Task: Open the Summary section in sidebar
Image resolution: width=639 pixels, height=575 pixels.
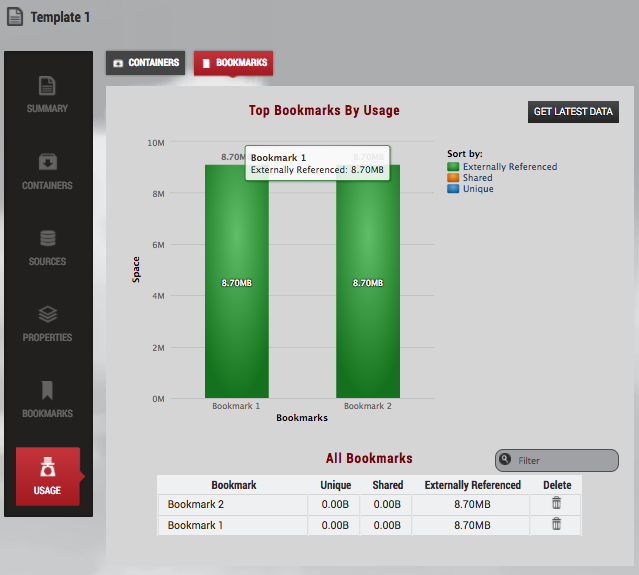Action: pos(47,94)
